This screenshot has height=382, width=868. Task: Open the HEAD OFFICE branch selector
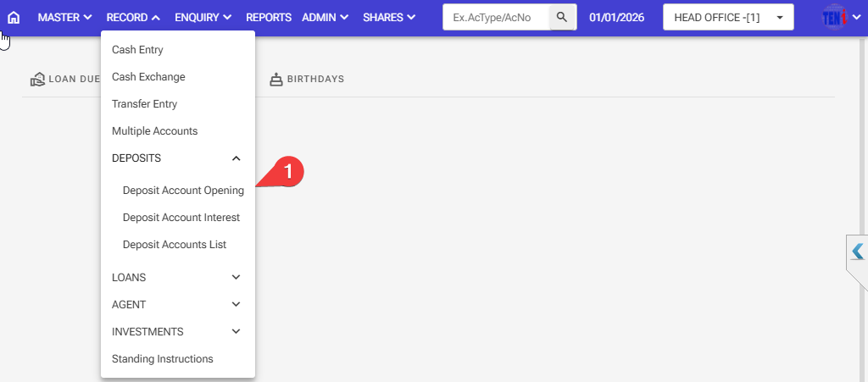click(727, 17)
